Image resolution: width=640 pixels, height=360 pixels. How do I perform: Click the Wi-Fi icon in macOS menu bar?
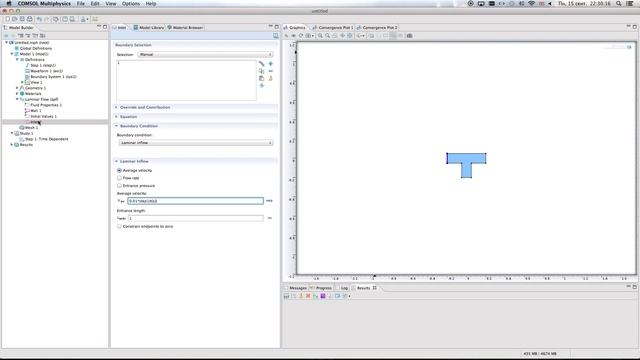pos(531,3)
